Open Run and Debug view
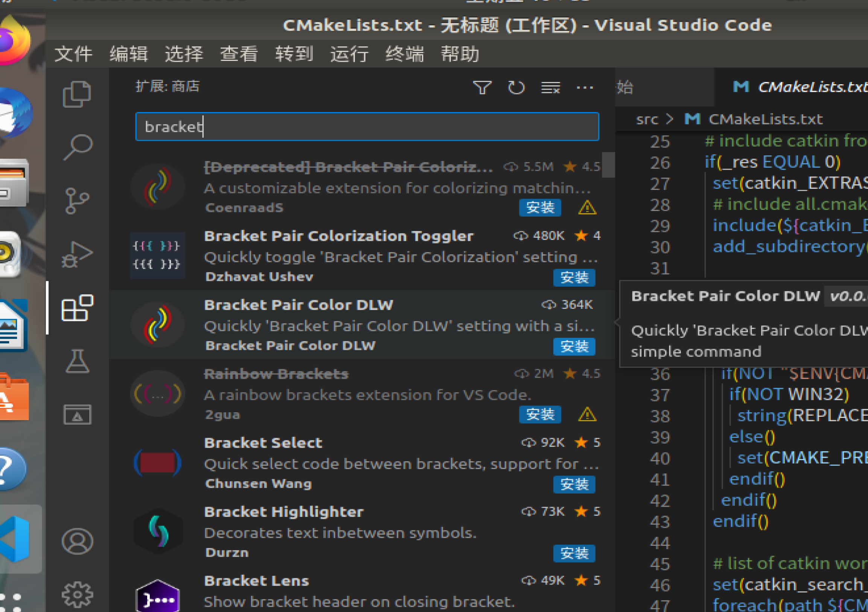 pos(77,254)
